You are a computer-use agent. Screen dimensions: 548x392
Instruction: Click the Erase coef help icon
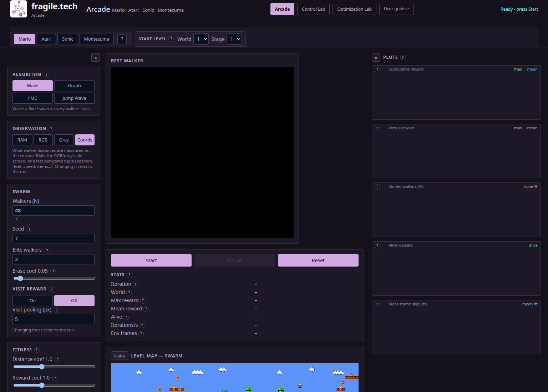click(x=53, y=272)
